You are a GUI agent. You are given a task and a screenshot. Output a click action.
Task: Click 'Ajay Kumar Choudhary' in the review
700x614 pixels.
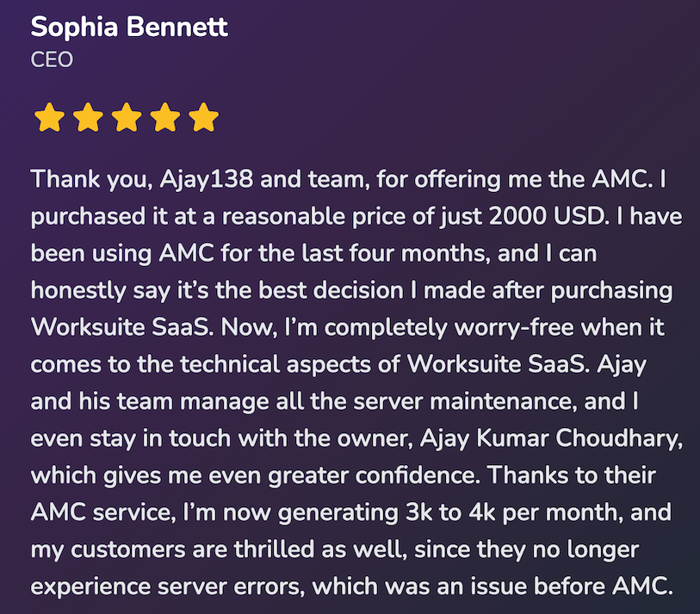549,439
